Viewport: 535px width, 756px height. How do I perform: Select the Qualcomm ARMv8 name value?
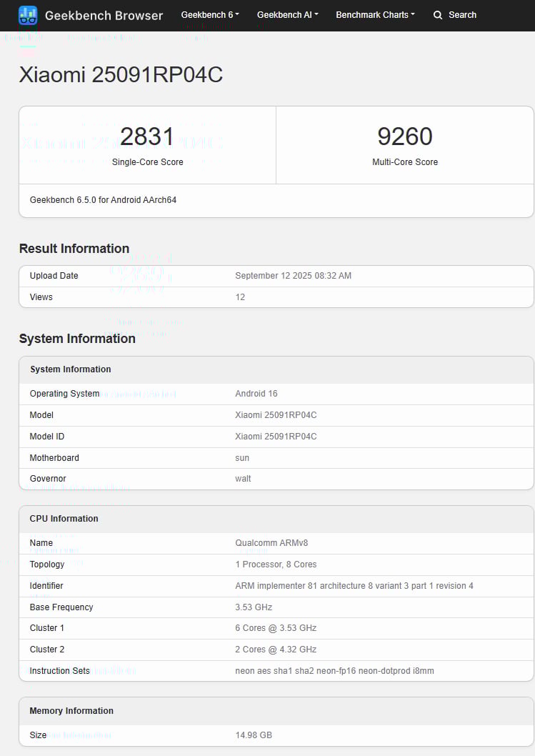pyautogui.click(x=271, y=543)
